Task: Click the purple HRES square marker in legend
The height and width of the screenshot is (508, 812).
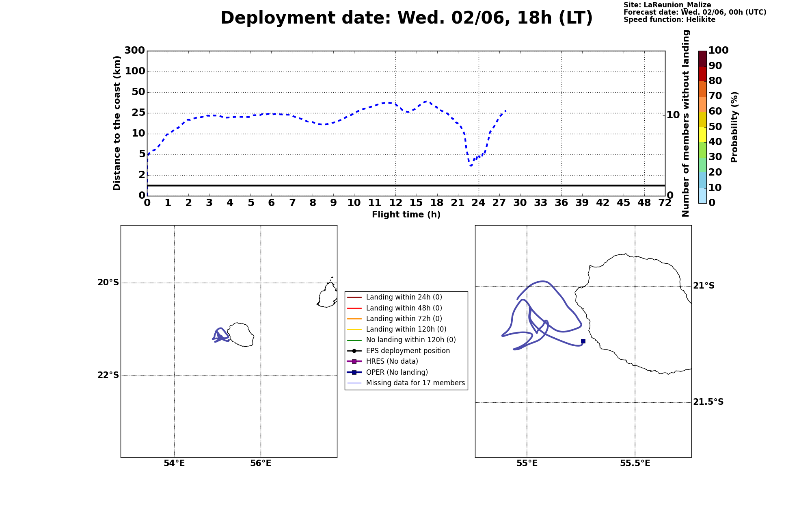Action: [x=354, y=361]
